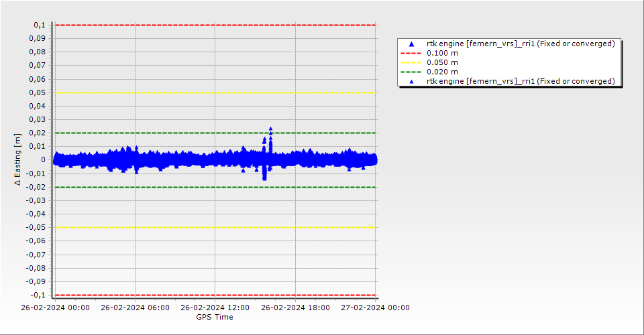Select the 0.050 m legend entry
Viewport: 644px width, 335px height.
click(x=443, y=62)
